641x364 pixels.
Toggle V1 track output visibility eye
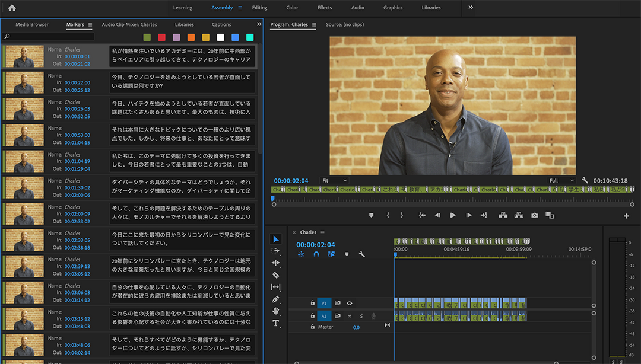coord(349,302)
